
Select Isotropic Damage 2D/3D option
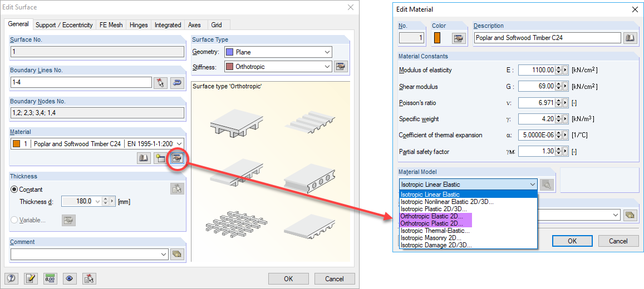(x=468, y=245)
